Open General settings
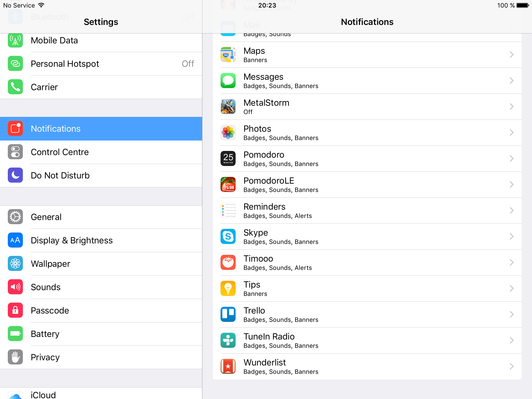This screenshot has width=532, height=399. [101, 217]
